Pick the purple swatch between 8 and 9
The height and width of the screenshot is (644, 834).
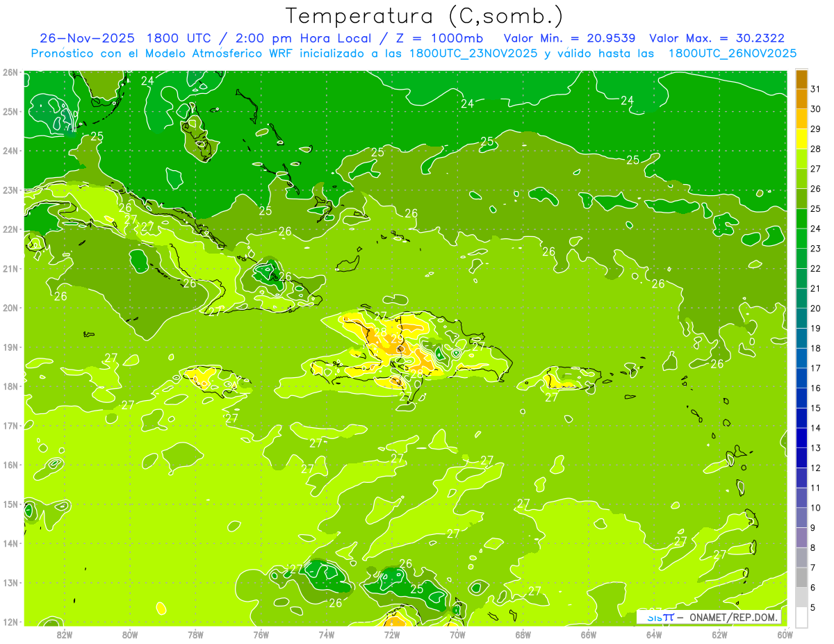click(x=801, y=538)
